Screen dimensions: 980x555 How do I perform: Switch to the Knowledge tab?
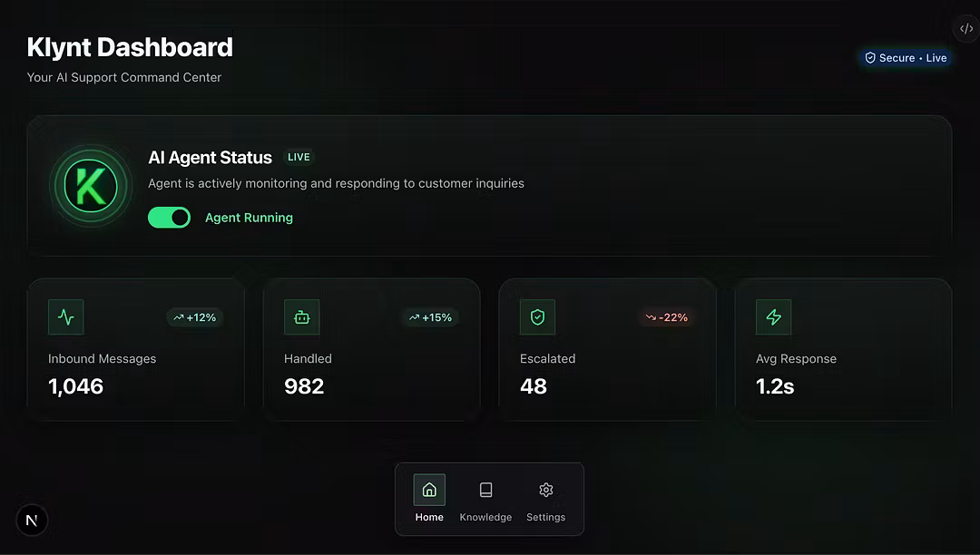click(485, 517)
